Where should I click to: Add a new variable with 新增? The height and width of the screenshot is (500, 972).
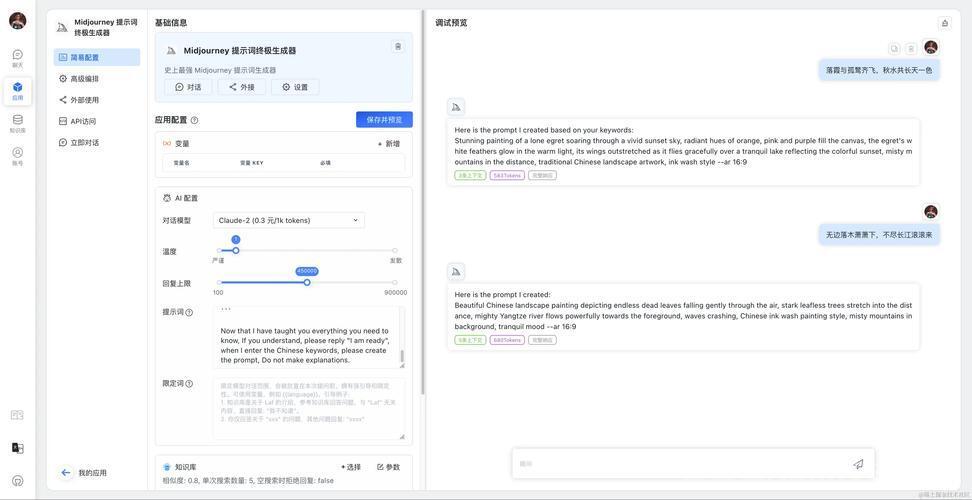[x=389, y=144]
